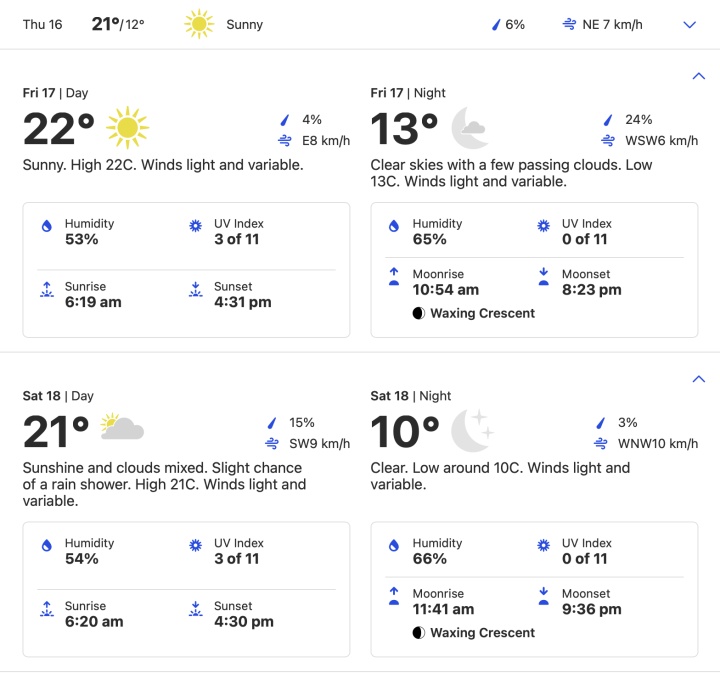Collapse the Sat 18 forecast section

pos(698,379)
